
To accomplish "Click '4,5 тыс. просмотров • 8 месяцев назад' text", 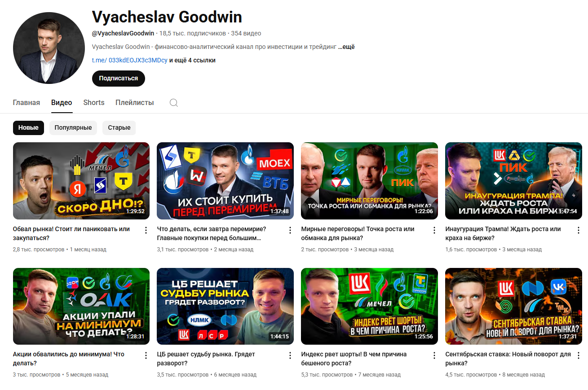I will click(495, 375).
